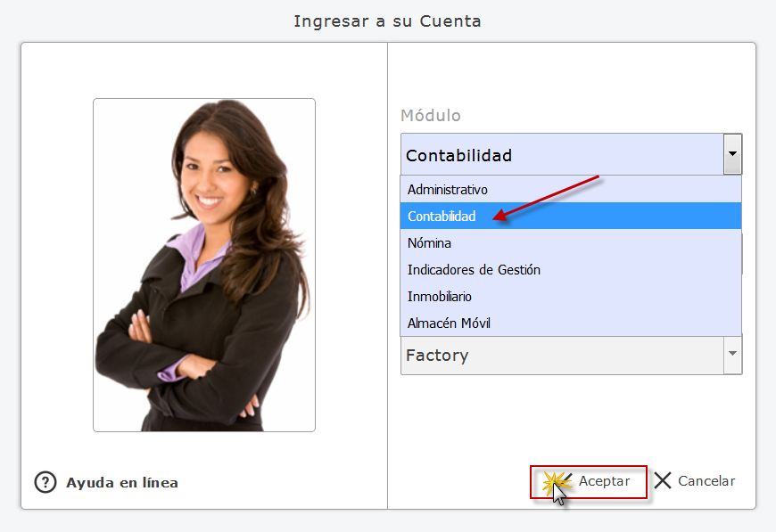Select Nómina in the module list
Viewport: 776px width, 532px height.
click(x=571, y=242)
